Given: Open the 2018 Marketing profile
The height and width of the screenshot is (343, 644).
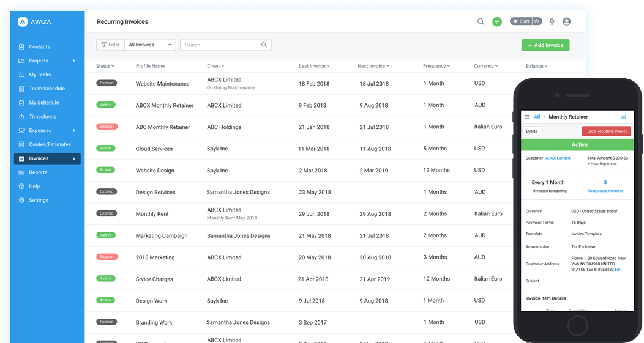Looking at the screenshot, I should 155,257.
